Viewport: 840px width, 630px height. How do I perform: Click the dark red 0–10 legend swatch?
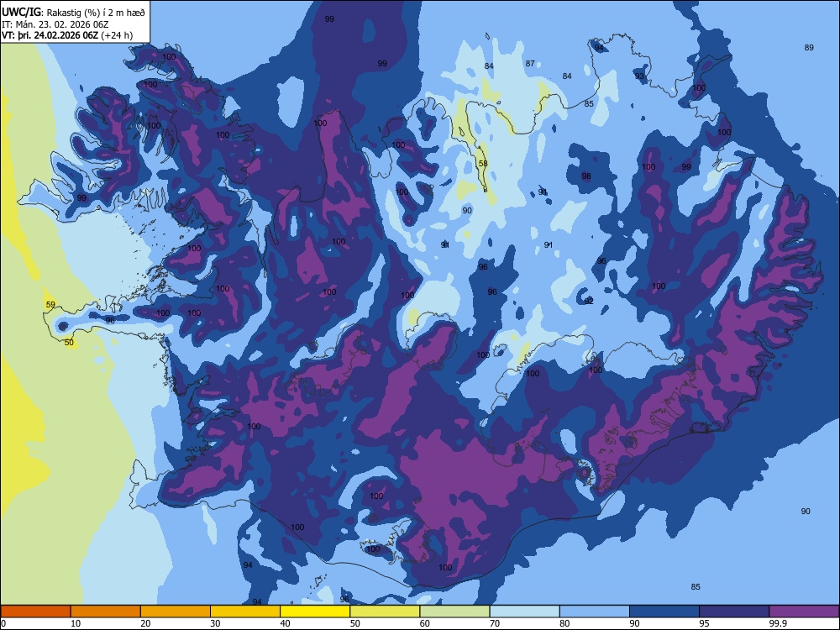35,612
